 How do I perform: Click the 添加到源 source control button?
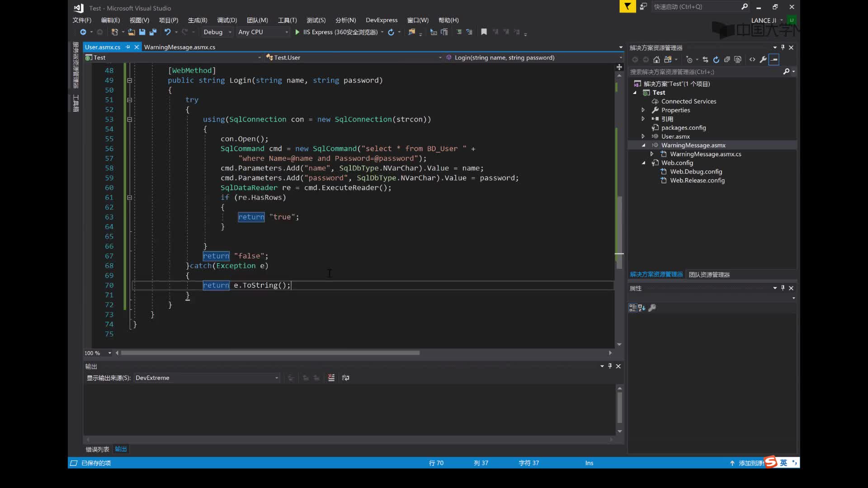[746, 463]
